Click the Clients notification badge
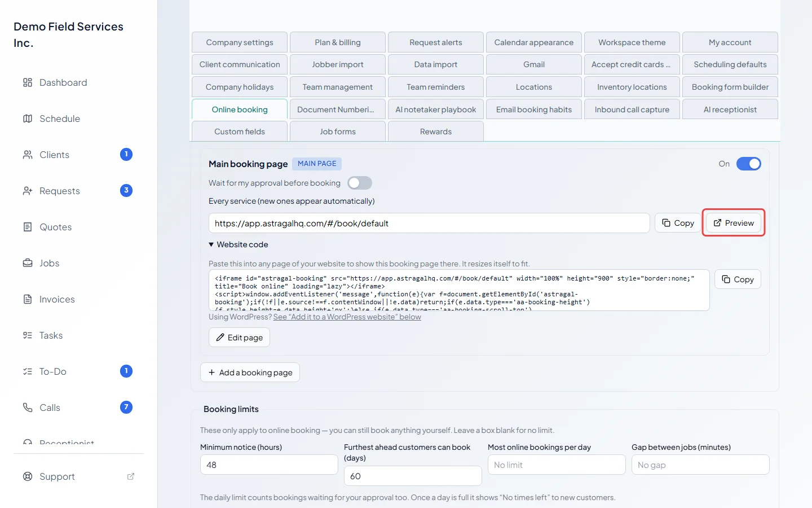812x508 pixels. pyautogui.click(x=126, y=155)
